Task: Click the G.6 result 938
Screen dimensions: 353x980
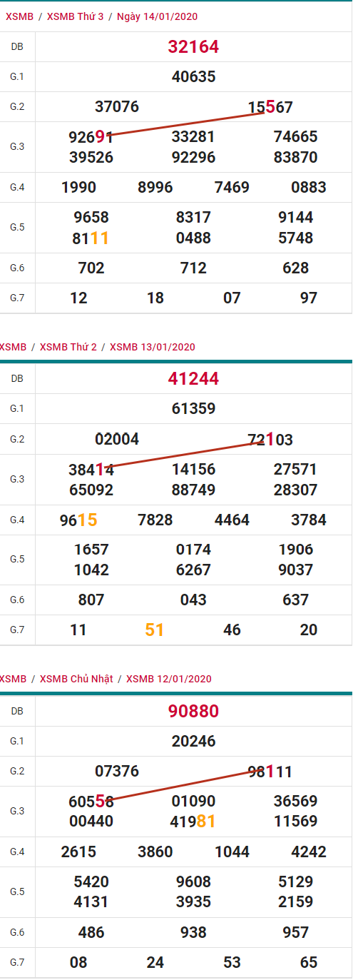Action: click(193, 932)
